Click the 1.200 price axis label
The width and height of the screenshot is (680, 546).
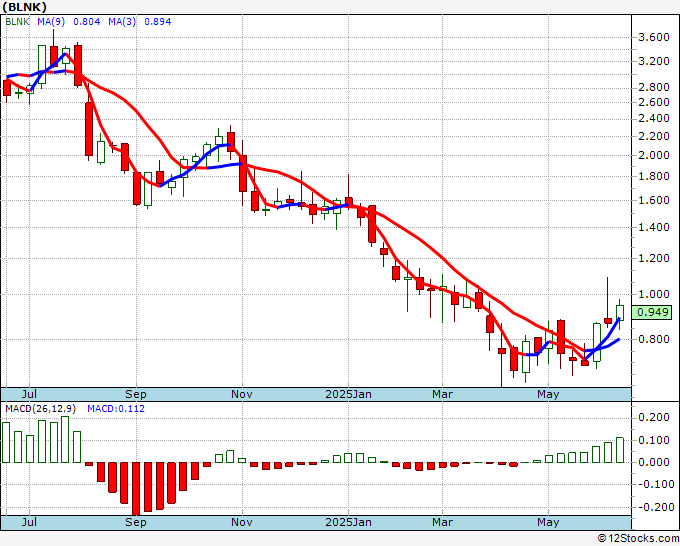pos(654,258)
